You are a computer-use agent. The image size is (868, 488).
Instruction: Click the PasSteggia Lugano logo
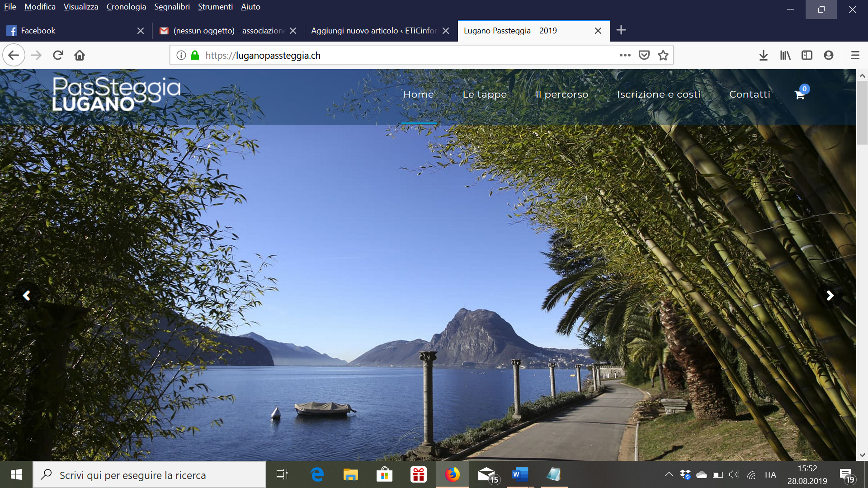click(116, 94)
